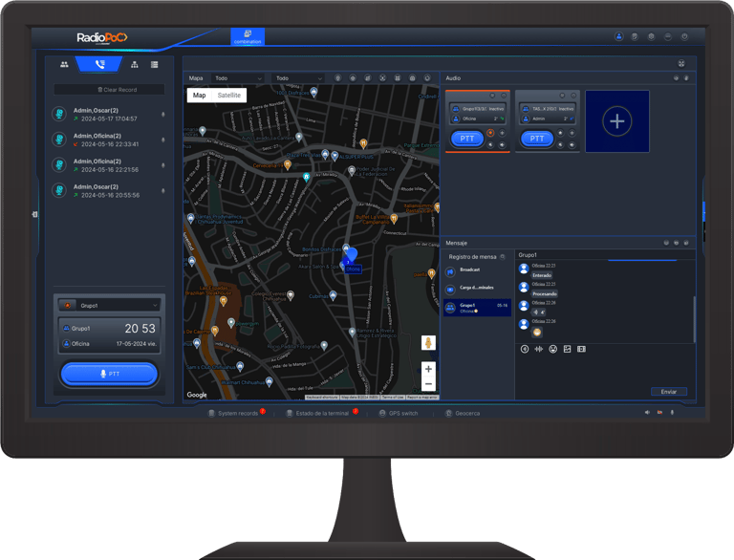This screenshot has width=734, height=560.
Task: Click the first round icon in the Mapa toolbar
Action: click(338, 78)
